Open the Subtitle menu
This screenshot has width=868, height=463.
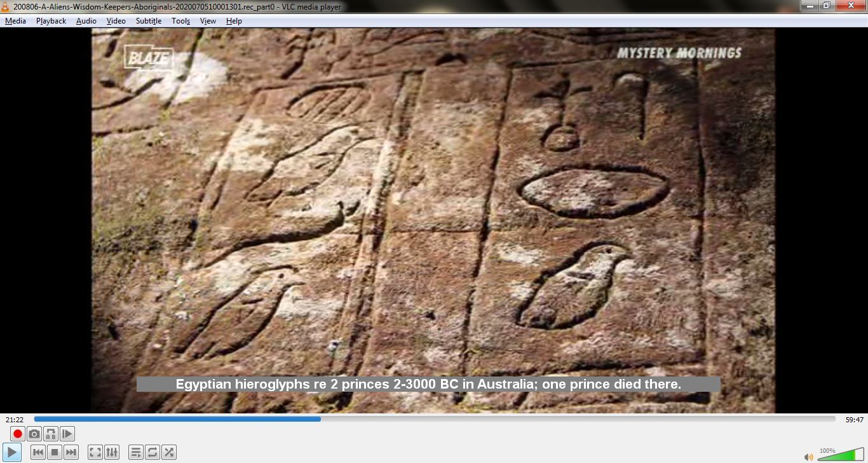[148, 20]
